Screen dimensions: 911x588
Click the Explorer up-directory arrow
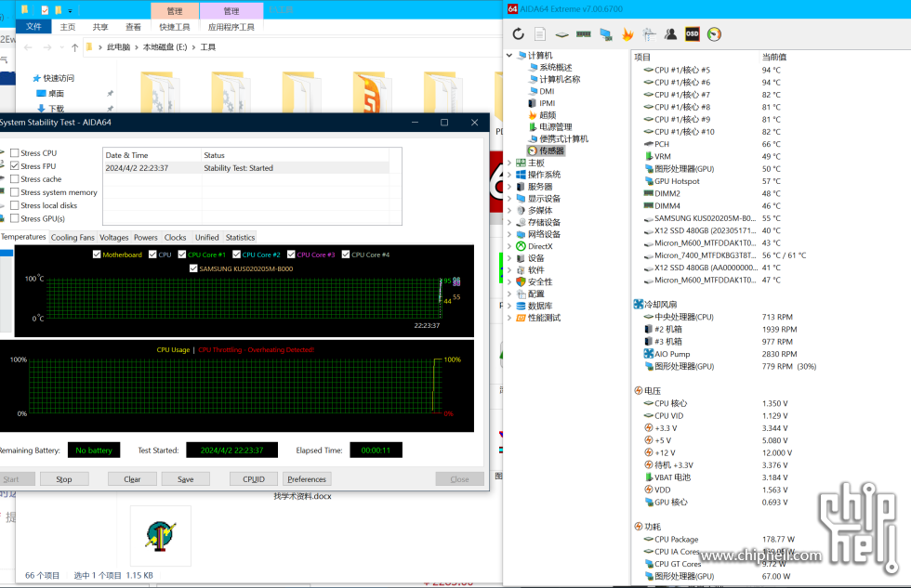click(74, 47)
